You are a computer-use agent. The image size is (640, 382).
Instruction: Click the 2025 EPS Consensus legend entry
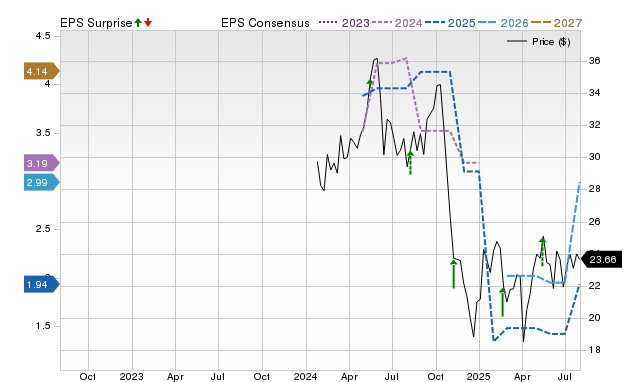click(450, 23)
